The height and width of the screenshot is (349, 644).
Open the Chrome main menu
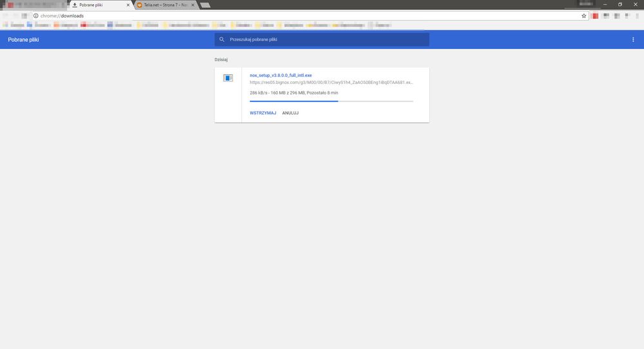637,15
